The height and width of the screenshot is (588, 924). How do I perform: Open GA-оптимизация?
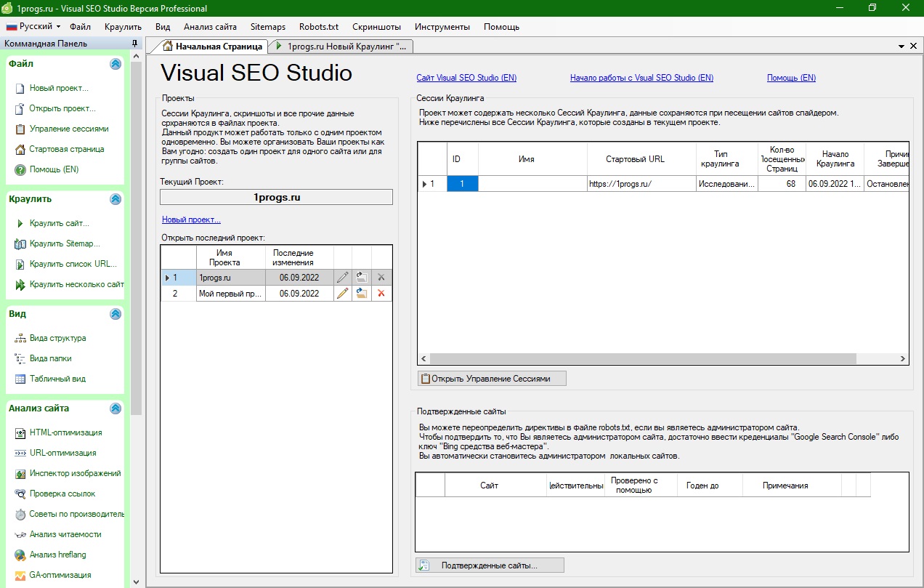tap(60, 575)
